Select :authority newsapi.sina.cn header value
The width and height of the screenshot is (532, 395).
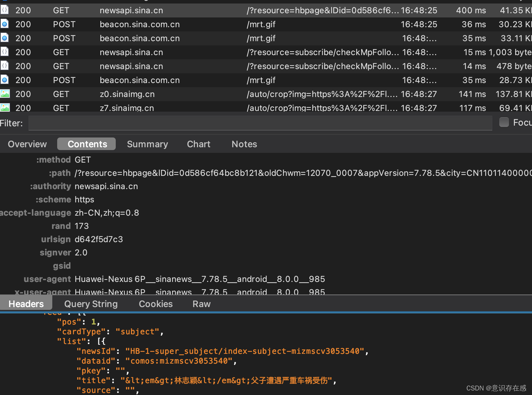106,186
